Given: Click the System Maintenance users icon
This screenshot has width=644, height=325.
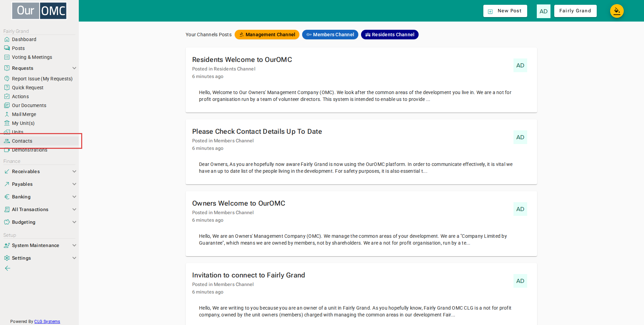Looking at the screenshot, I should pos(7,245).
